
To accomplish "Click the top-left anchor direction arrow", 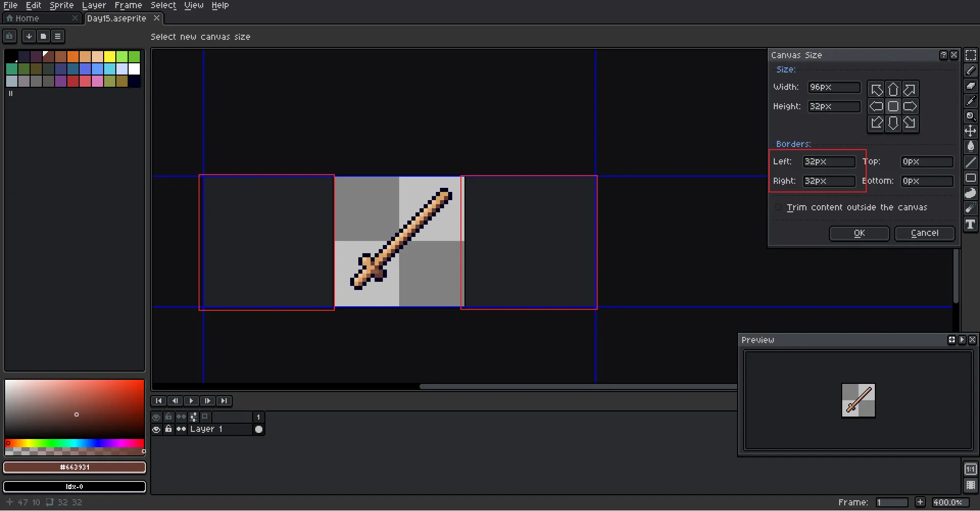I will point(876,90).
